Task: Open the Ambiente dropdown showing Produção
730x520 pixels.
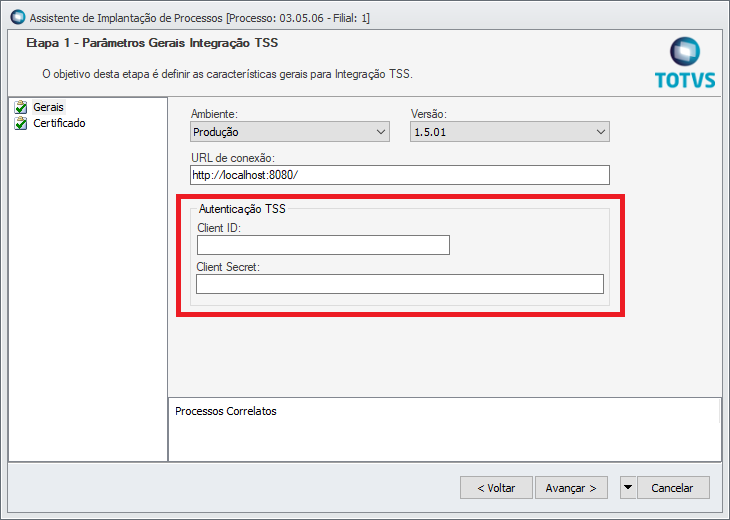Action: (289, 132)
